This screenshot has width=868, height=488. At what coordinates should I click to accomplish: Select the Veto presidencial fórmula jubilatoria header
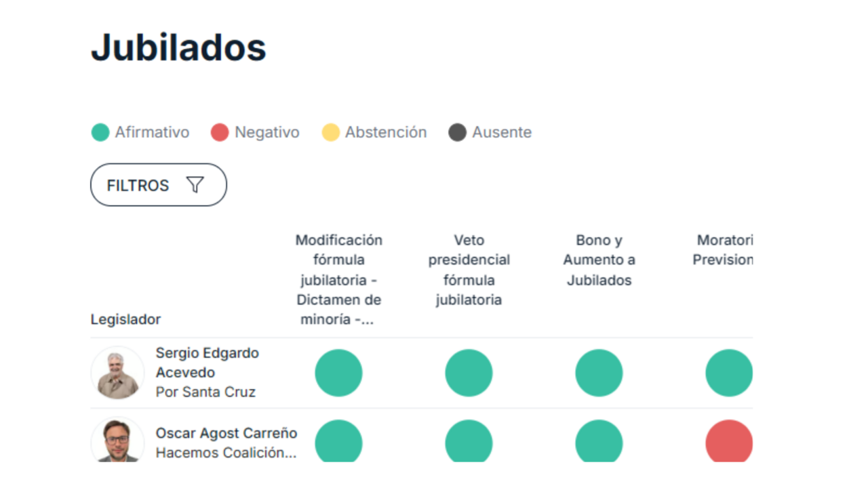[469, 270]
